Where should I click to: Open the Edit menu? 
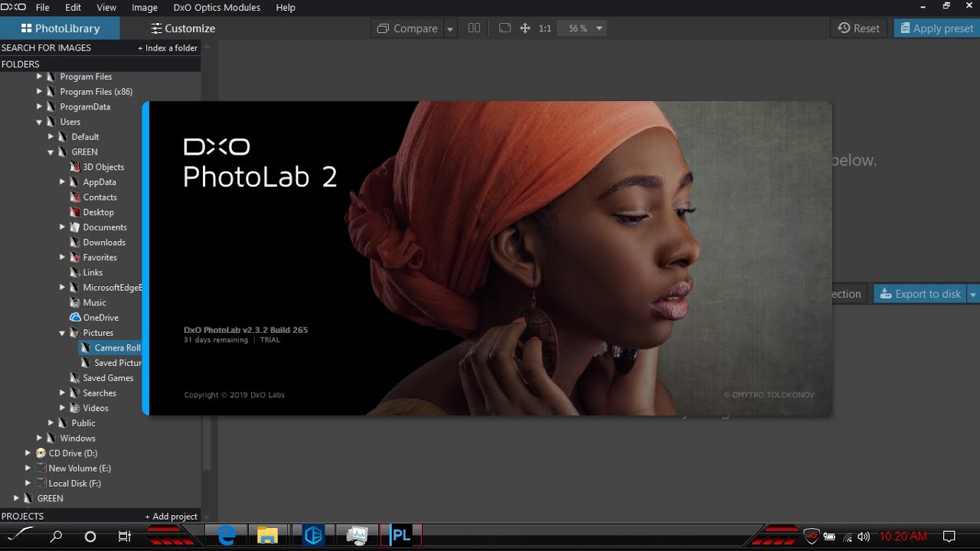[x=73, y=8]
